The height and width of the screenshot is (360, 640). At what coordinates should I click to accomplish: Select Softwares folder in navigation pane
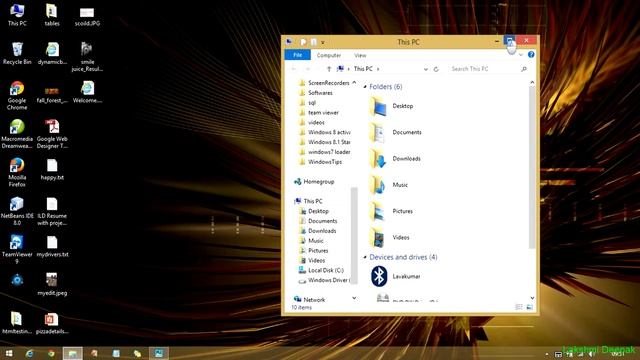click(x=316, y=93)
